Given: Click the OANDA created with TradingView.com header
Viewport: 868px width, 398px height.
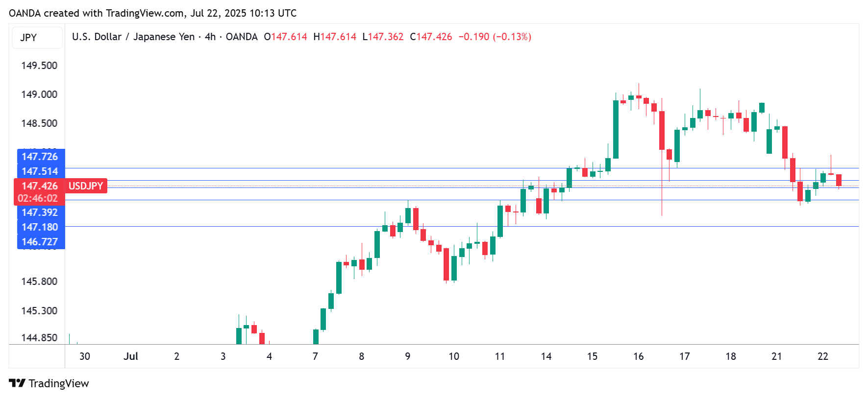Looking at the screenshot, I should 152,13.
